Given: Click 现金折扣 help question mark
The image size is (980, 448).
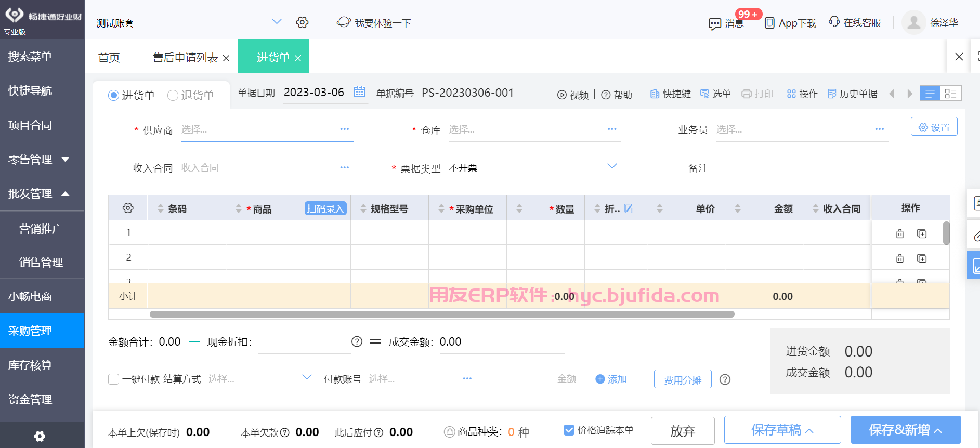Looking at the screenshot, I should (357, 341).
